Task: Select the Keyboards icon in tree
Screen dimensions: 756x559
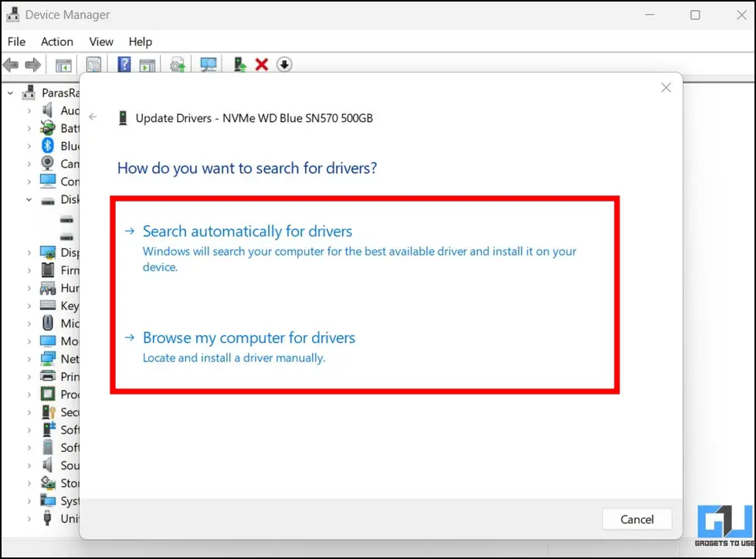Action: click(48, 305)
